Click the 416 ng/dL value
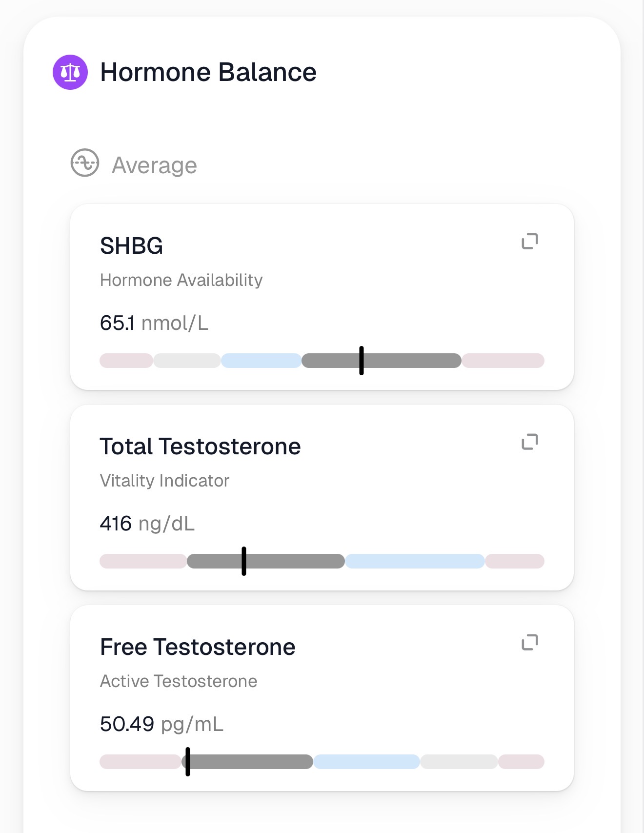 coord(147,524)
